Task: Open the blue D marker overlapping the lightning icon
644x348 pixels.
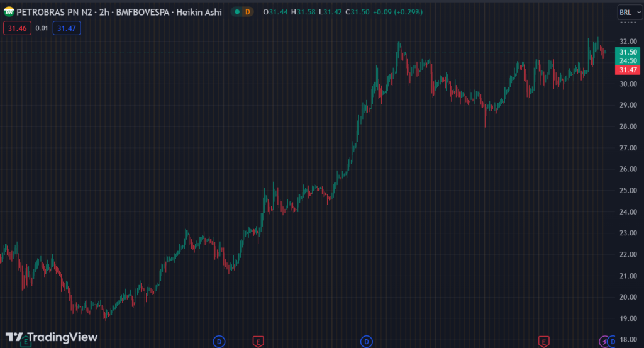Action: click(x=613, y=342)
